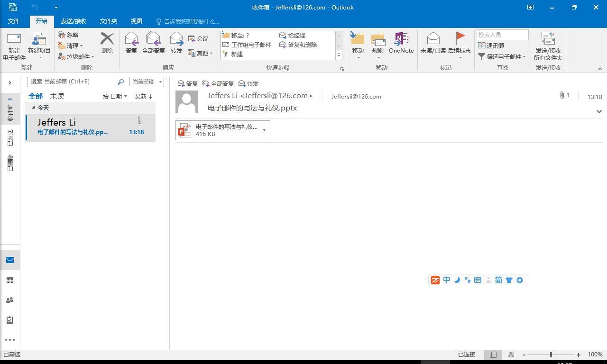The height and width of the screenshot is (364, 607).
Task: Delete the message with the X icon
Action: point(107,39)
